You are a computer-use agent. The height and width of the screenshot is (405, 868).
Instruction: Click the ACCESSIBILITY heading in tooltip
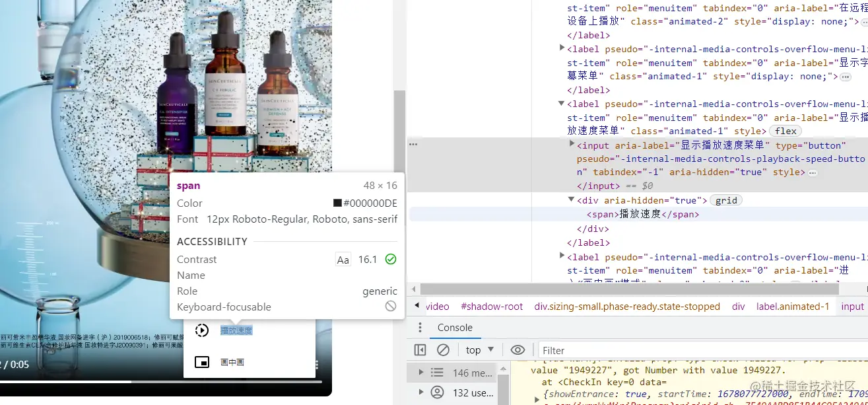point(212,242)
